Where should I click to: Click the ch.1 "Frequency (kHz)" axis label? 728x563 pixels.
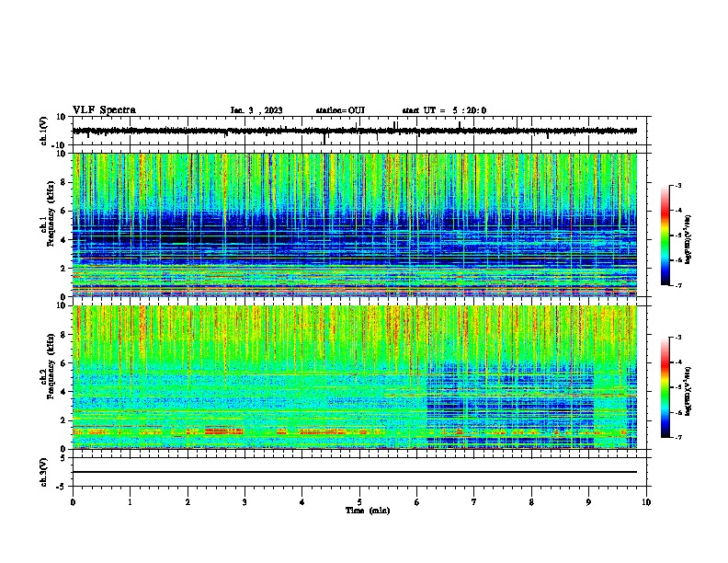(x=51, y=214)
